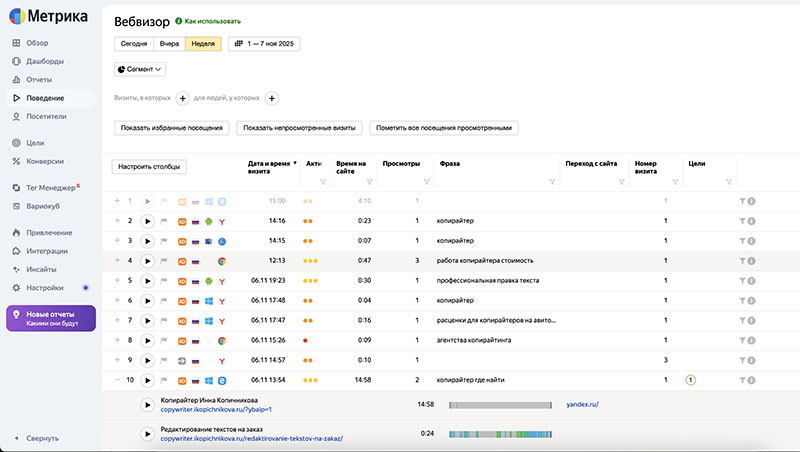This screenshot has height=452, width=800.
Task: Show info for visit 4
Action: tap(752, 261)
